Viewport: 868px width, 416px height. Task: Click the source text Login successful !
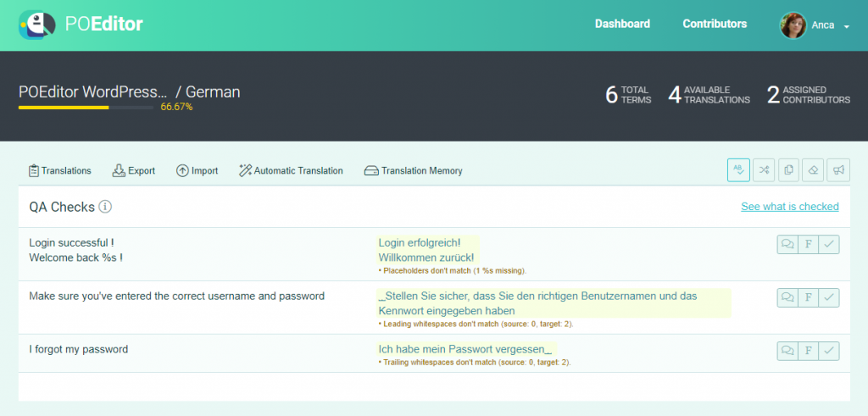[x=72, y=242]
